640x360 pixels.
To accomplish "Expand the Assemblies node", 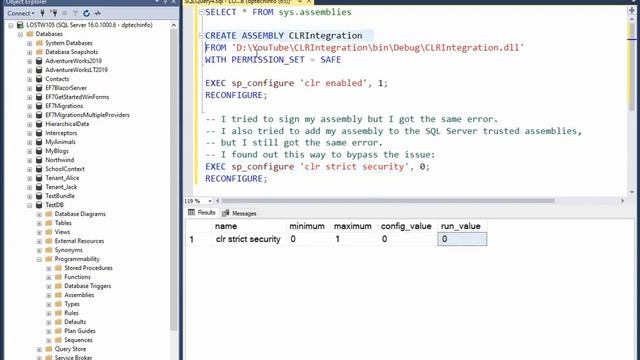I will pos(49,295).
